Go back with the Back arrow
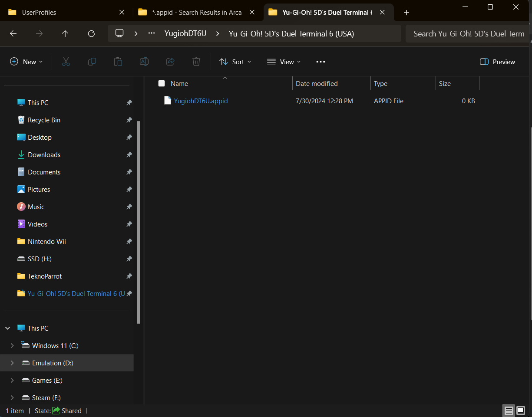This screenshot has width=532, height=417. 13,33
